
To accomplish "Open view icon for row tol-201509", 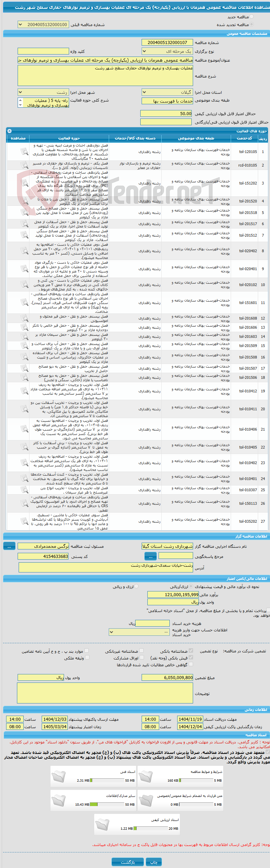I will 24,346.
